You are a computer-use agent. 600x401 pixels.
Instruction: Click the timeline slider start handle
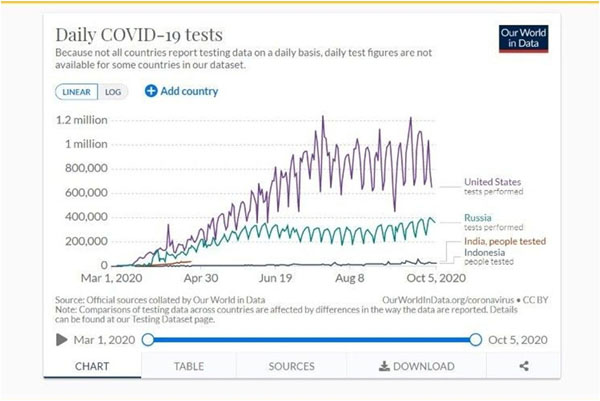[x=148, y=339]
